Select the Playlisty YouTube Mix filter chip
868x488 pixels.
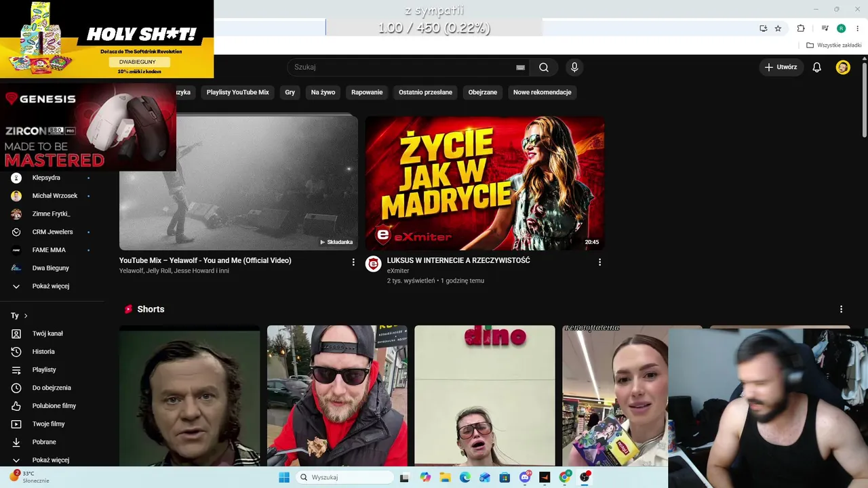238,92
